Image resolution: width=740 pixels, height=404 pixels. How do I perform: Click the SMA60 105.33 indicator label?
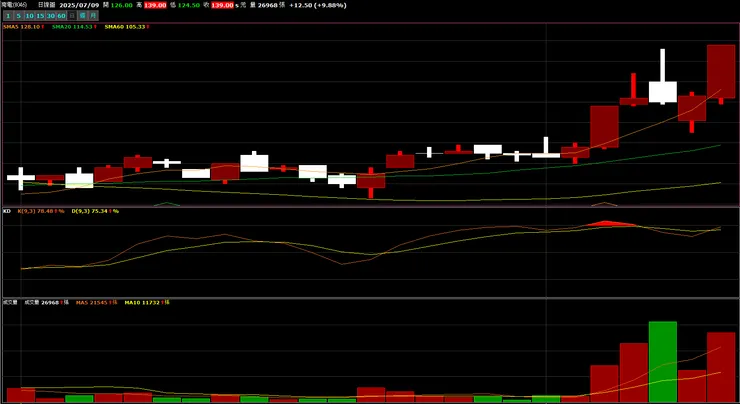click(x=126, y=27)
